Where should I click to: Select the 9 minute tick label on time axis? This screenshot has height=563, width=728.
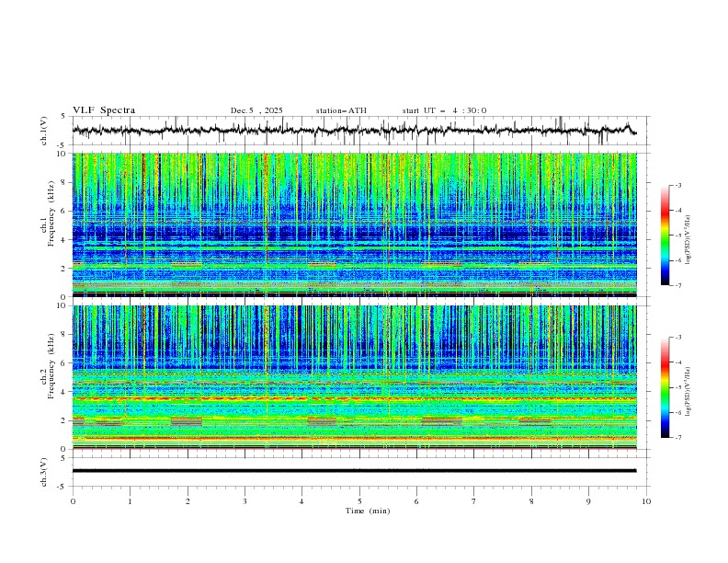click(589, 501)
